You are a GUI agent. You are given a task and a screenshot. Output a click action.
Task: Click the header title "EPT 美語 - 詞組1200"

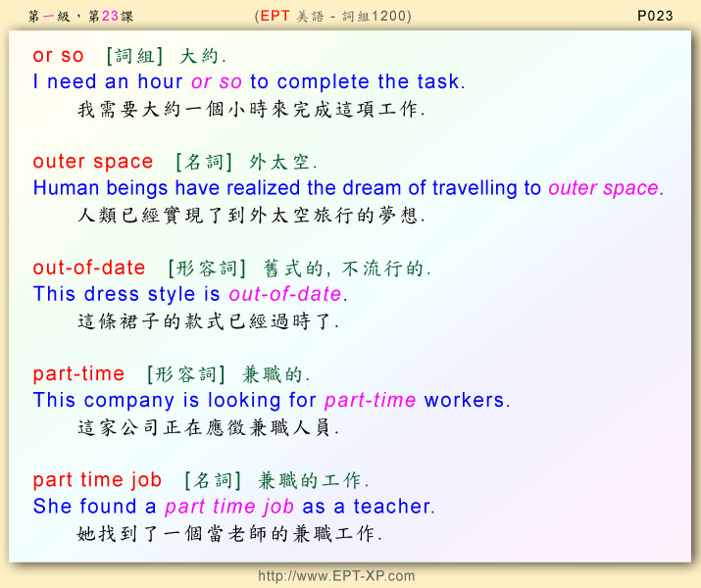pyautogui.click(x=333, y=15)
